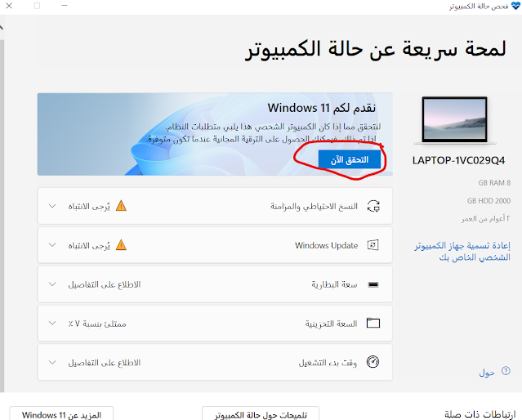
Task: Click the "Windows Update" row label
Action: click(326, 245)
